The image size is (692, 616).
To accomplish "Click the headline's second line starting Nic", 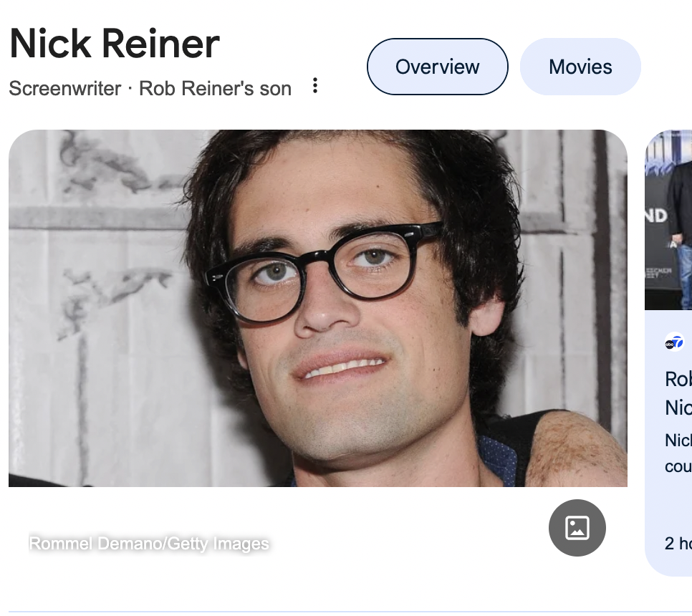I will (x=678, y=408).
